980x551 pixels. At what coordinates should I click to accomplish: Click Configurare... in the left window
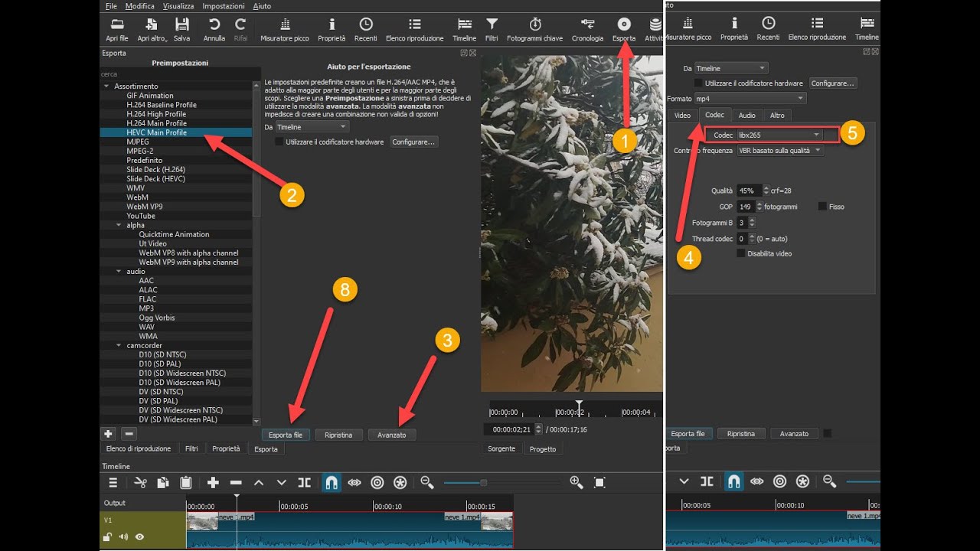(x=413, y=142)
